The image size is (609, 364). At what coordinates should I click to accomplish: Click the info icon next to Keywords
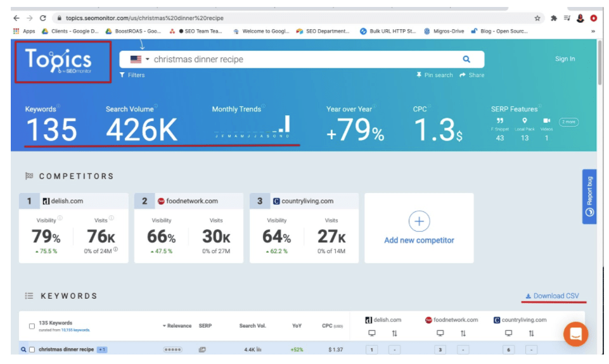point(58,106)
